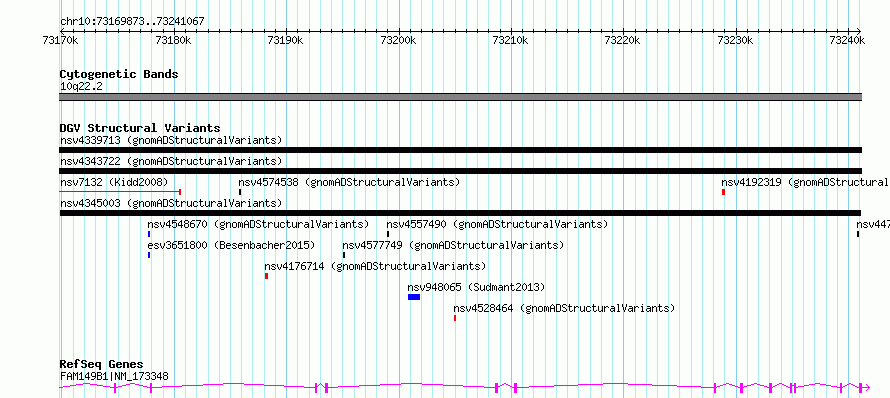Viewport: 890px width, 398px height.
Task: Click the nsv4557490 variant label
Action: pos(497,224)
